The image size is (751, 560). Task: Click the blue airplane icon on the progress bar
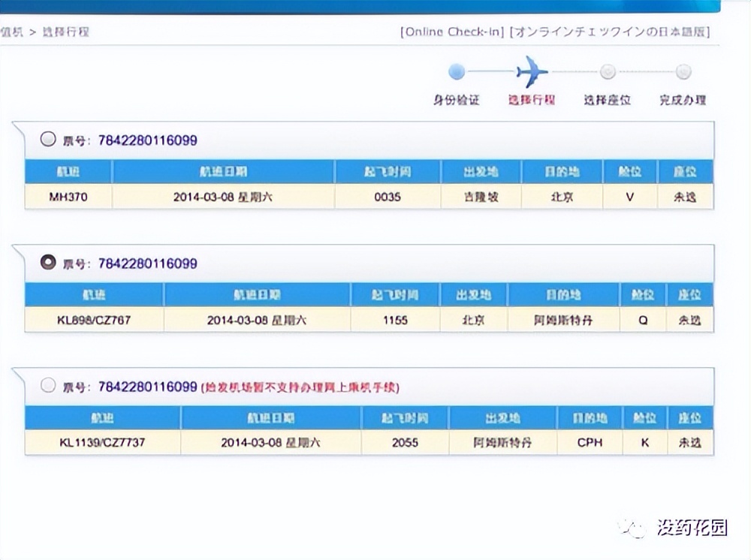click(533, 74)
